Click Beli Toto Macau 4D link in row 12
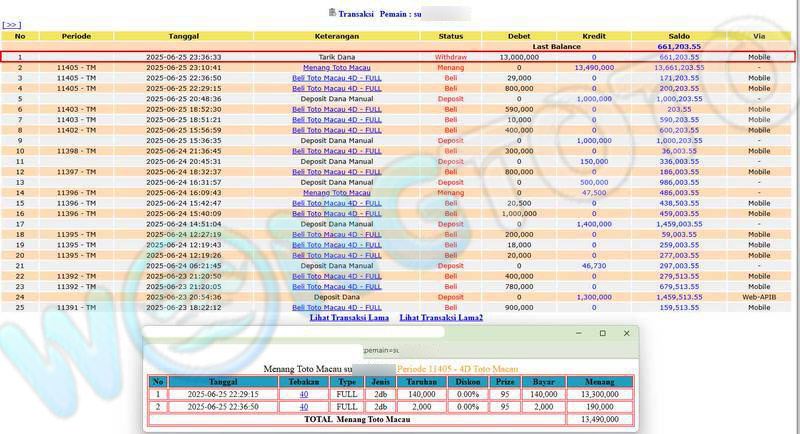The height and width of the screenshot is (434, 800). click(x=336, y=172)
